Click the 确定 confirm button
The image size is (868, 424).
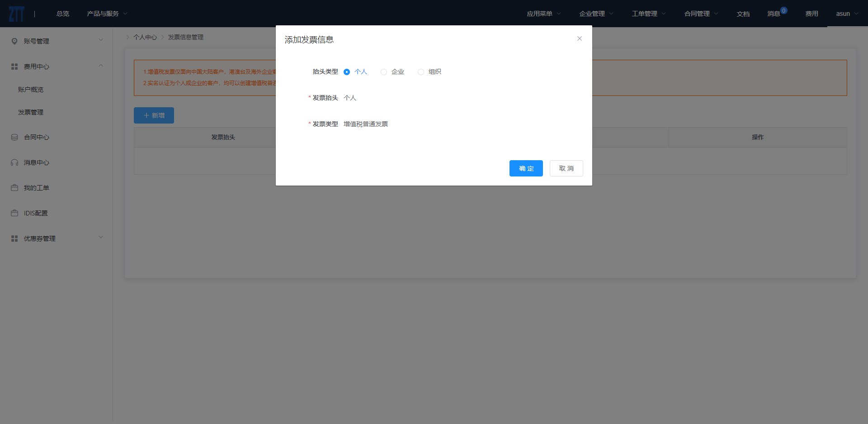(526, 168)
